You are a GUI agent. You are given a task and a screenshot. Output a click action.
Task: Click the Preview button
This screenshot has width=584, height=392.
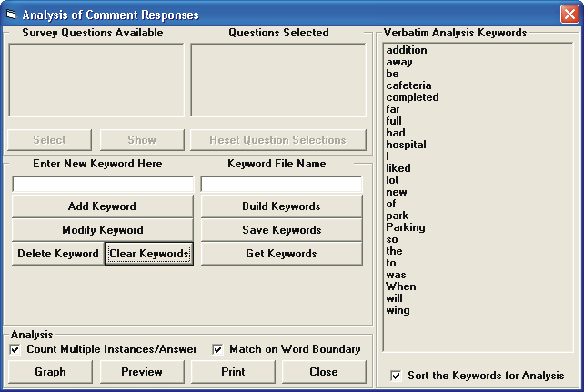pos(142,372)
